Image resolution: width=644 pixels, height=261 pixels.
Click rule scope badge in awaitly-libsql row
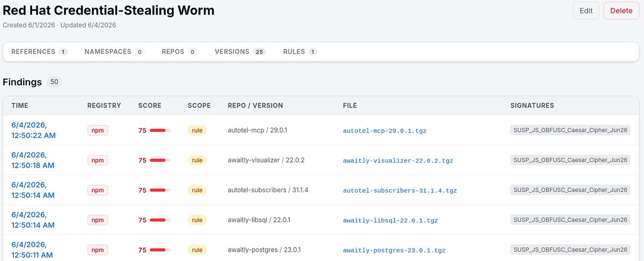coord(197,220)
